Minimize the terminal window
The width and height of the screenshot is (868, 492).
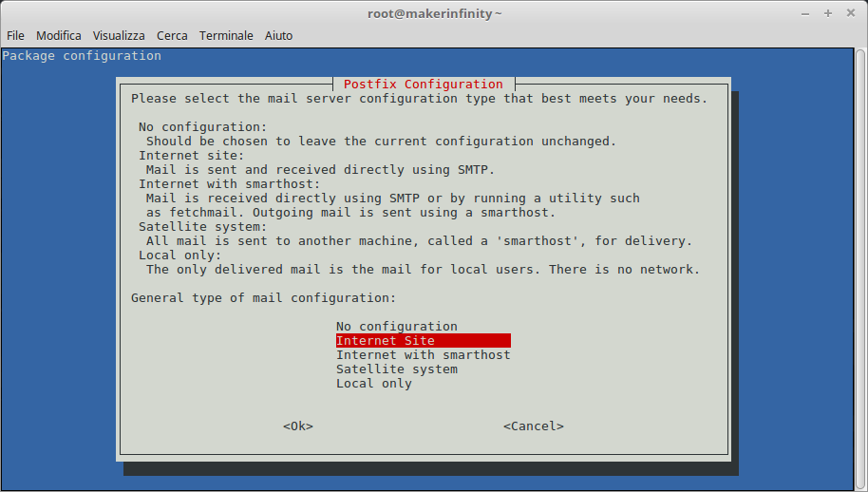pos(805,14)
